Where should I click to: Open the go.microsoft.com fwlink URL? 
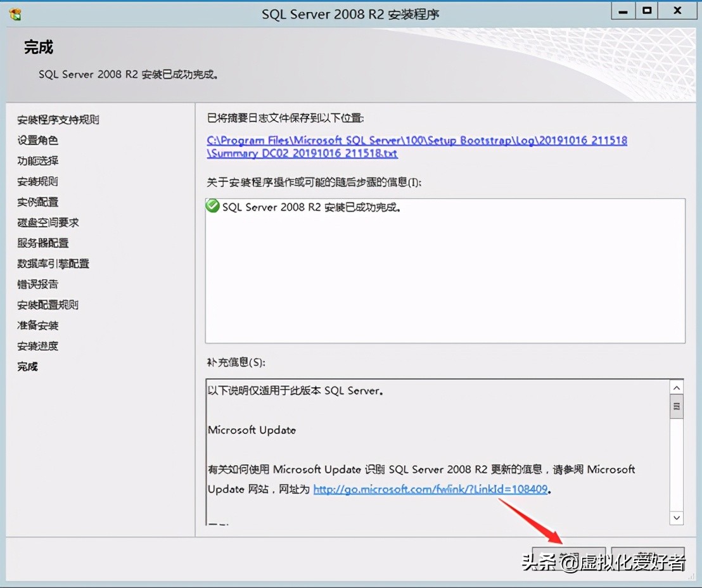pyautogui.click(x=430, y=489)
